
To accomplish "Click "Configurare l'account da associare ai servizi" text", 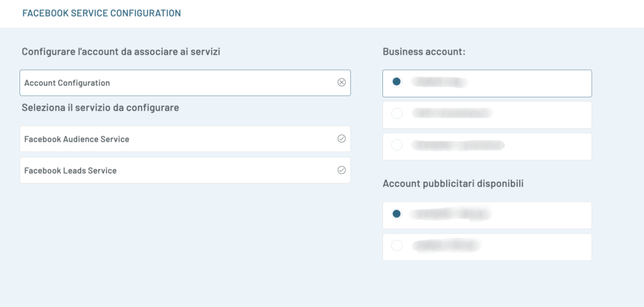I will pos(121,52).
